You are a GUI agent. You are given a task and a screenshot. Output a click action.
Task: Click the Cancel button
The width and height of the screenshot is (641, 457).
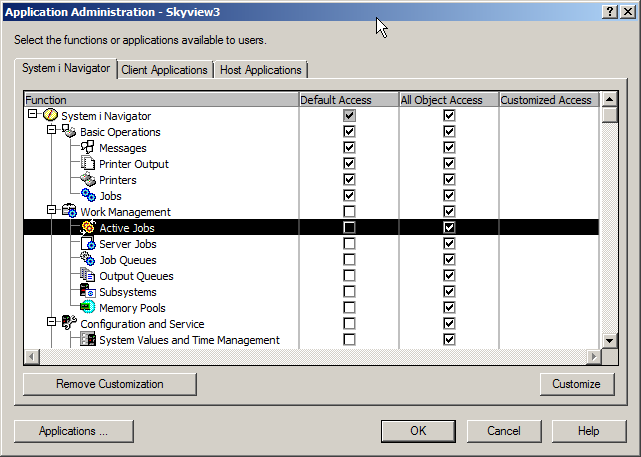504,431
